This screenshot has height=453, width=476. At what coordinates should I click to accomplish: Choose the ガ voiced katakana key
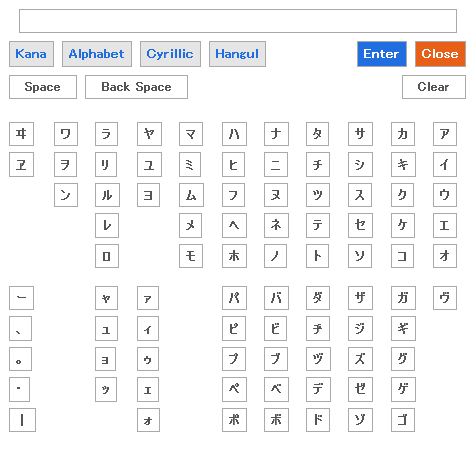[403, 298]
